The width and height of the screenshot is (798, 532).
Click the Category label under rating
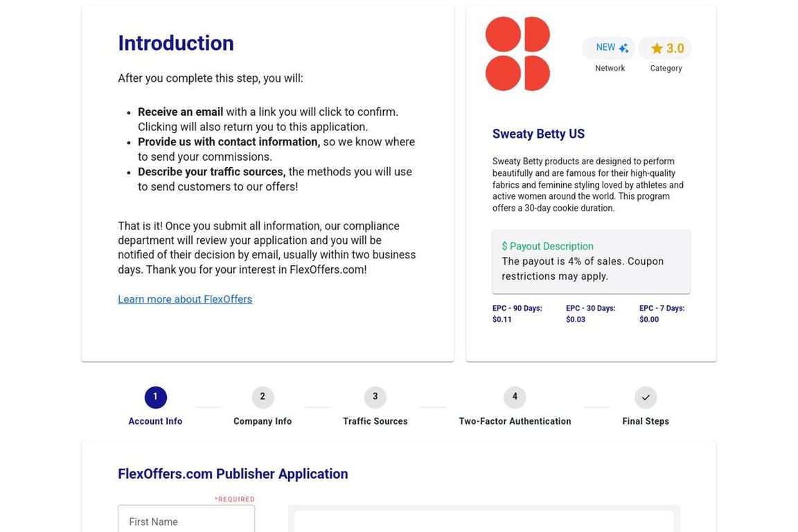[x=666, y=68]
